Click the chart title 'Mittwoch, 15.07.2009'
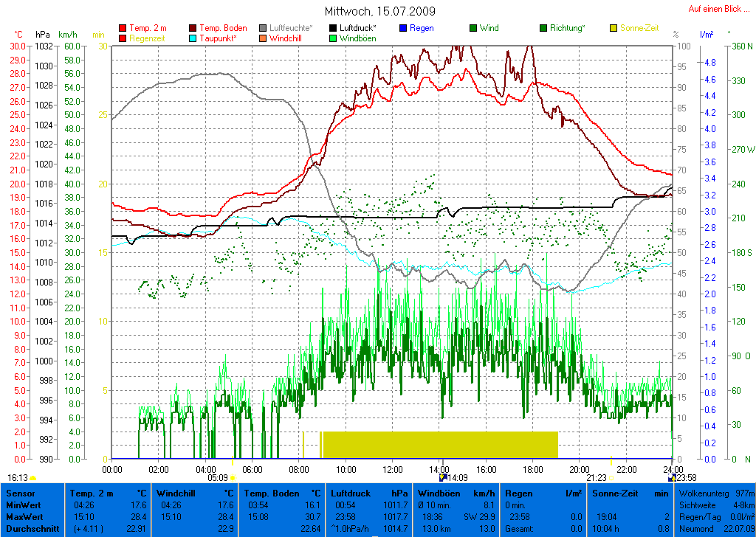756x537 pixels. [x=379, y=11]
